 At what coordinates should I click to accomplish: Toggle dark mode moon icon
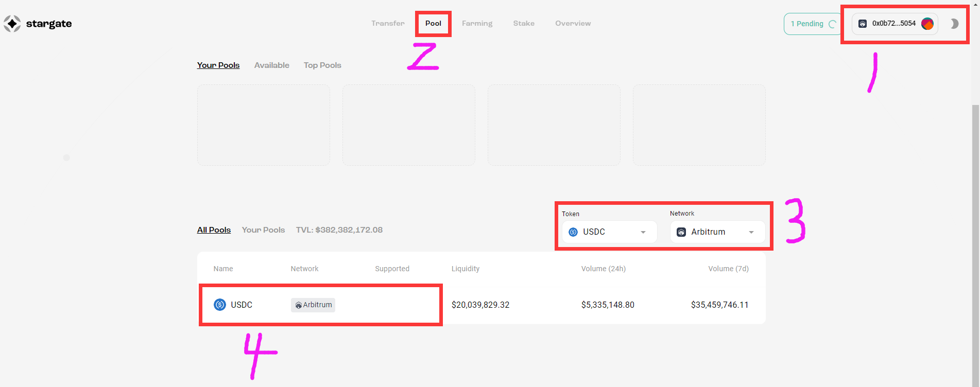point(954,24)
